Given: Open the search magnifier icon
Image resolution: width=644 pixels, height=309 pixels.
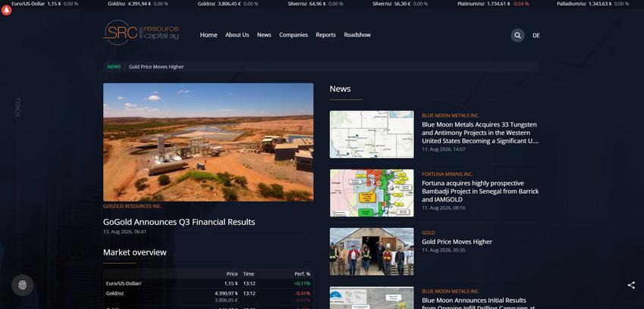Looking at the screenshot, I should 517,36.
